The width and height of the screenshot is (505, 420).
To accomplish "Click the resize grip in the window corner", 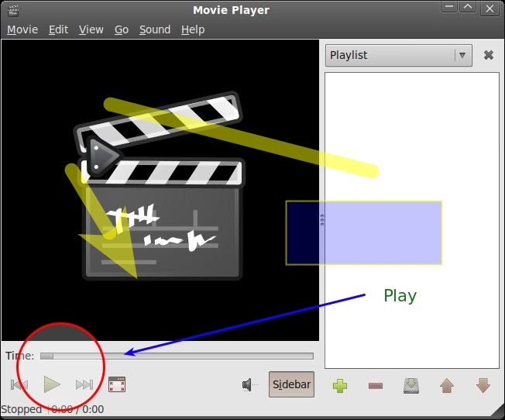I will (497, 412).
